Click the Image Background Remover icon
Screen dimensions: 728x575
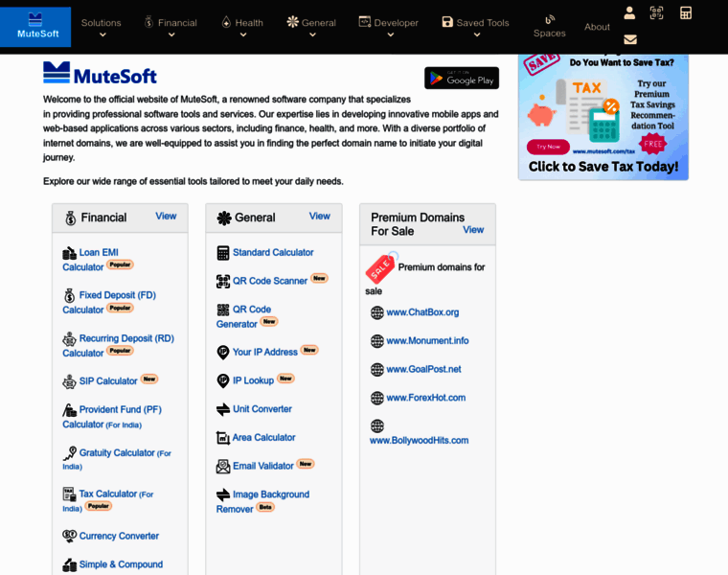coord(223,494)
